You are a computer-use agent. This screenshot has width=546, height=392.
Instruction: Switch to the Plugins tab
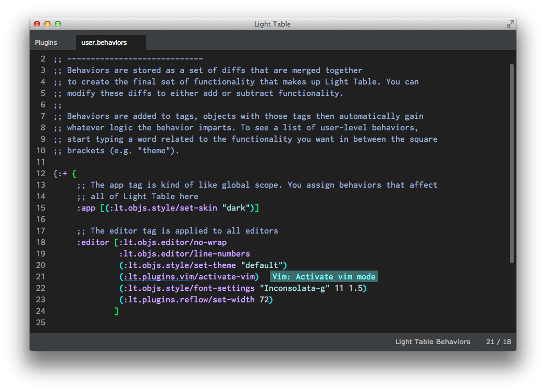(46, 43)
